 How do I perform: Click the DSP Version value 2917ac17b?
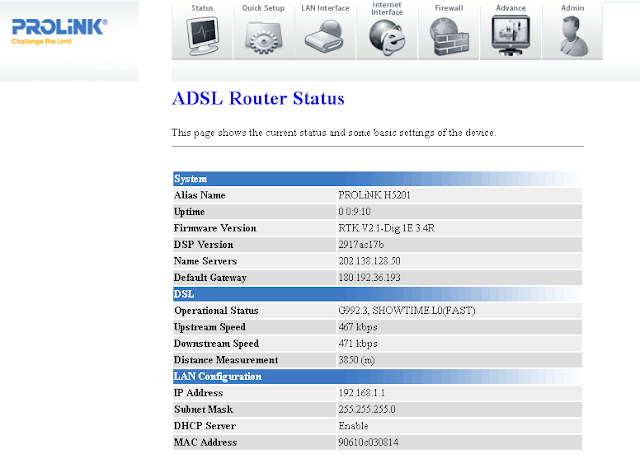361,245
